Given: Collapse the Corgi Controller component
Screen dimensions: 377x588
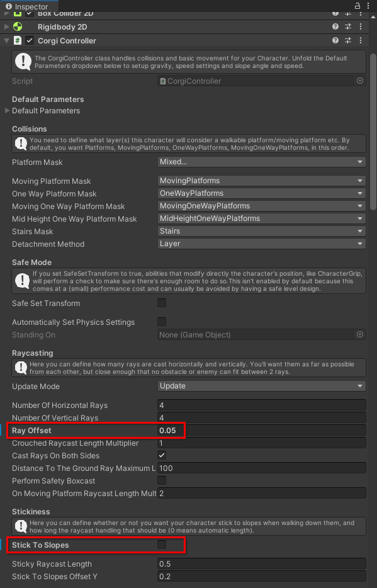Looking at the screenshot, I should tap(7, 40).
